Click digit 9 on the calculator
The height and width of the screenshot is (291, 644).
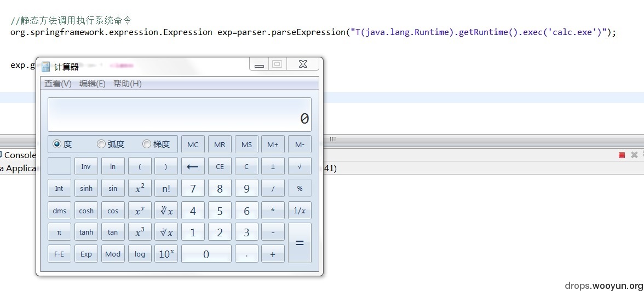point(246,188)
